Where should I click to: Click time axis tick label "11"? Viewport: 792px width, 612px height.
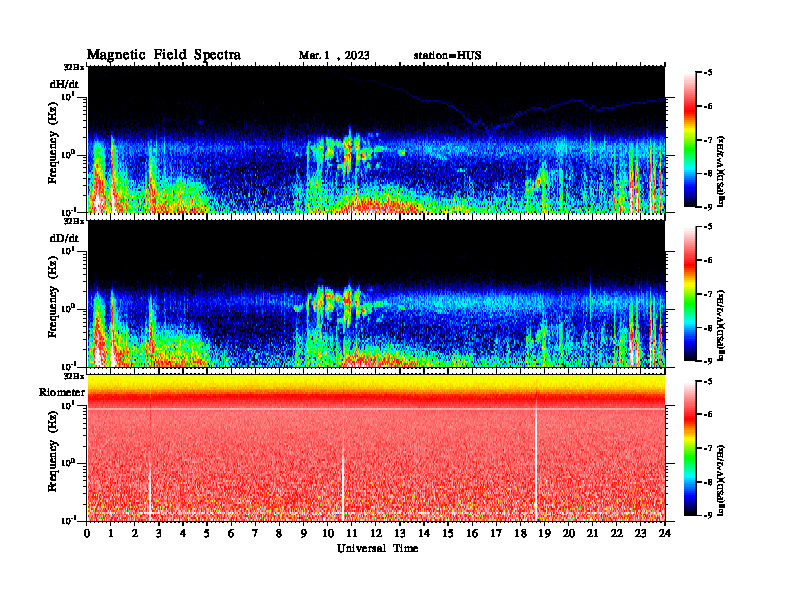352,534
